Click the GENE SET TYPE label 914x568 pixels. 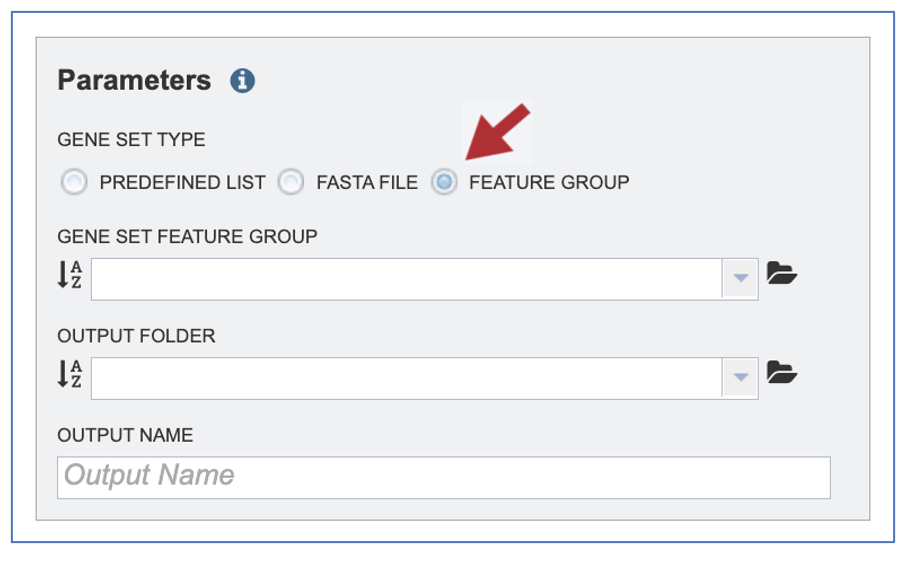131,140
